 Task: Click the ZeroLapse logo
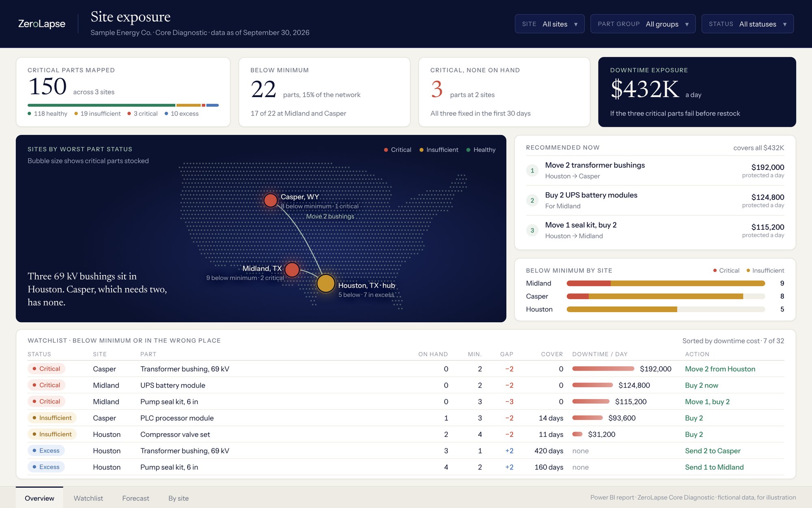point(42,24)
